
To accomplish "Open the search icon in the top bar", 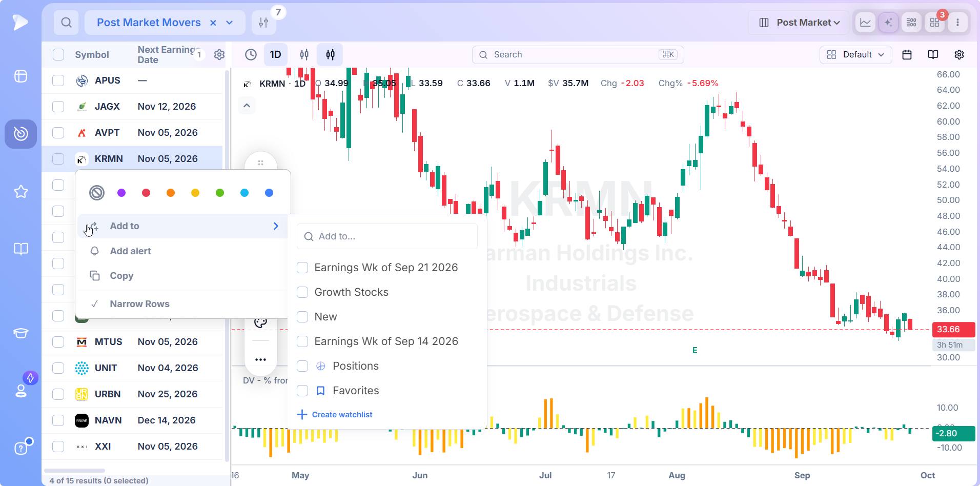I will coord(66,23).
